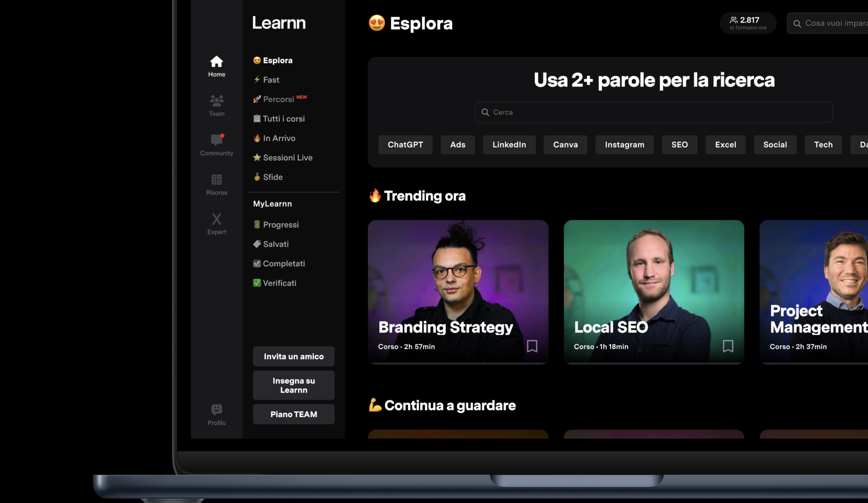Open Salvati under MyLearnn

click(x=276, y=244)
